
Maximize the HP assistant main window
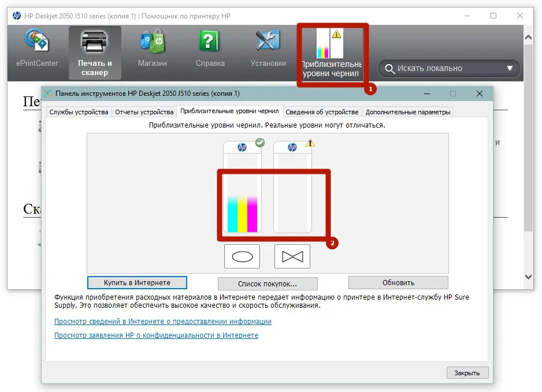pyautogui.click(x=493, y=16)
